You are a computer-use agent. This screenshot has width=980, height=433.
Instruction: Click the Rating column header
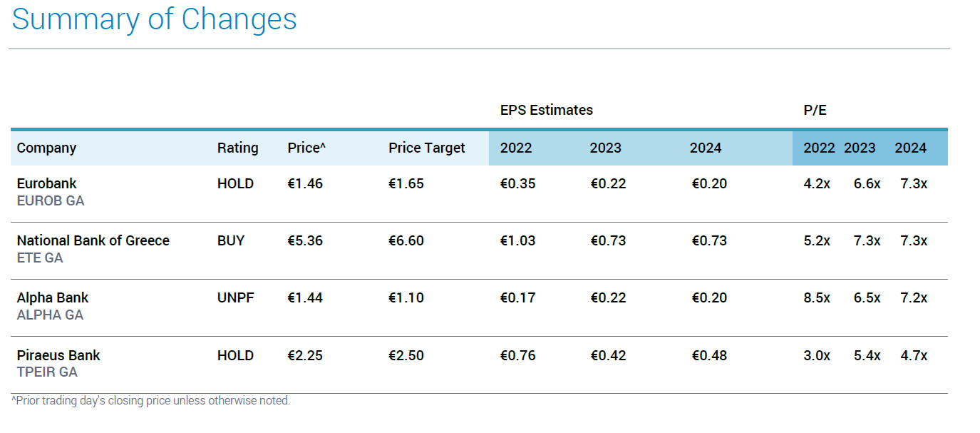[237, 148]
